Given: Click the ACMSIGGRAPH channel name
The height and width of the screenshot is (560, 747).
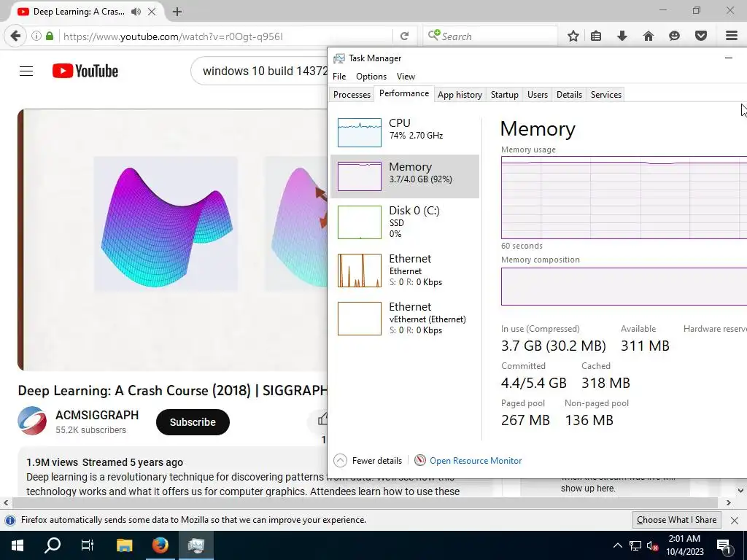Looking at the screenshot, I should (x=97, y=415).
